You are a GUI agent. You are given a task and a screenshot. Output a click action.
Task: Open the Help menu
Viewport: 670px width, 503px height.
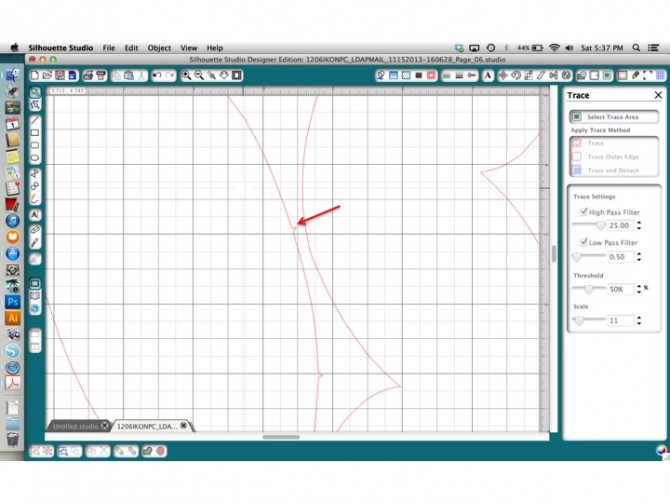click(215, 48)
